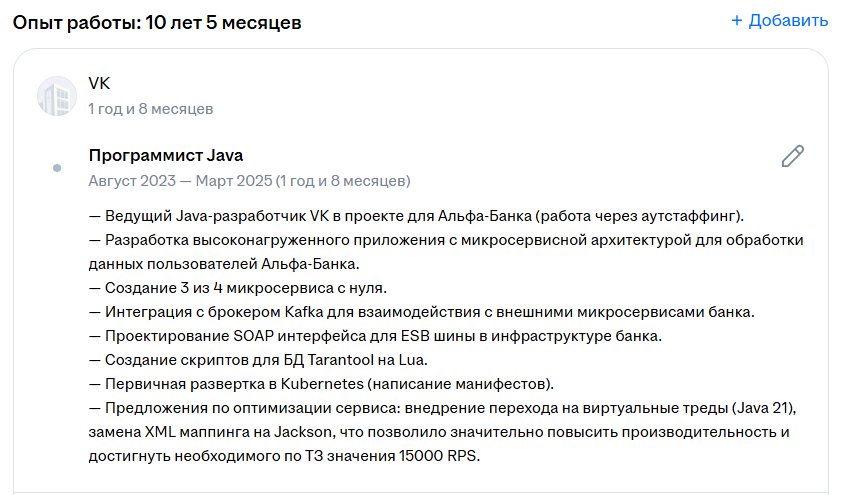Viewport: 846px width, 495px height.
Task: Click the Tarantool на Lua scripts line
Action: point(258,360)
